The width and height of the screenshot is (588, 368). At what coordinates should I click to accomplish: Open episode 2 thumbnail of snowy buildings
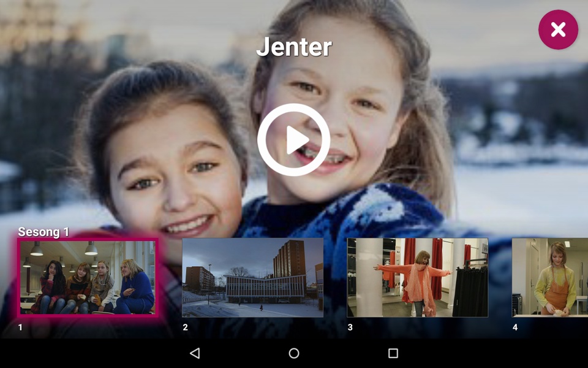(x=252, y=277)
